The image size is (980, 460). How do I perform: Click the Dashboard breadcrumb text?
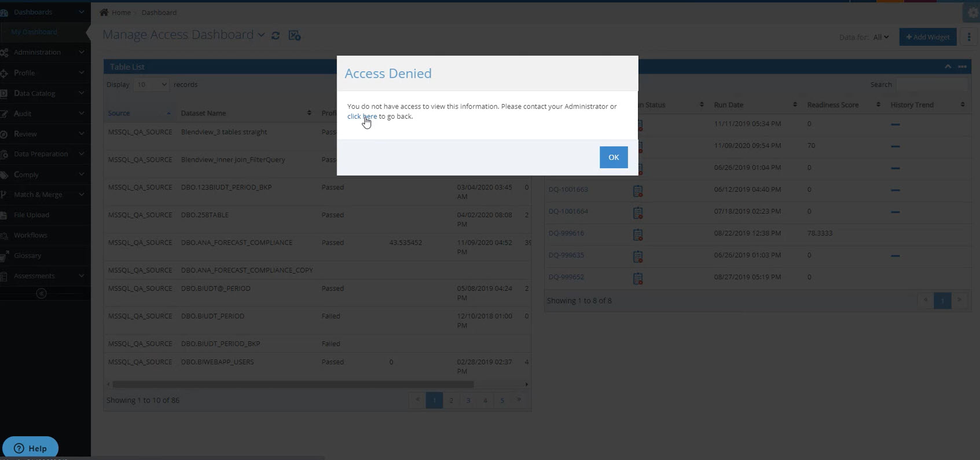(159, 13)
